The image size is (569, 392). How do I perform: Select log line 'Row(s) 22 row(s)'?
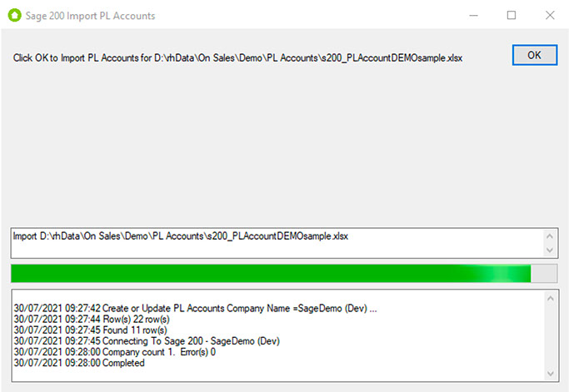pyautogui.click(x=92, y=319)
